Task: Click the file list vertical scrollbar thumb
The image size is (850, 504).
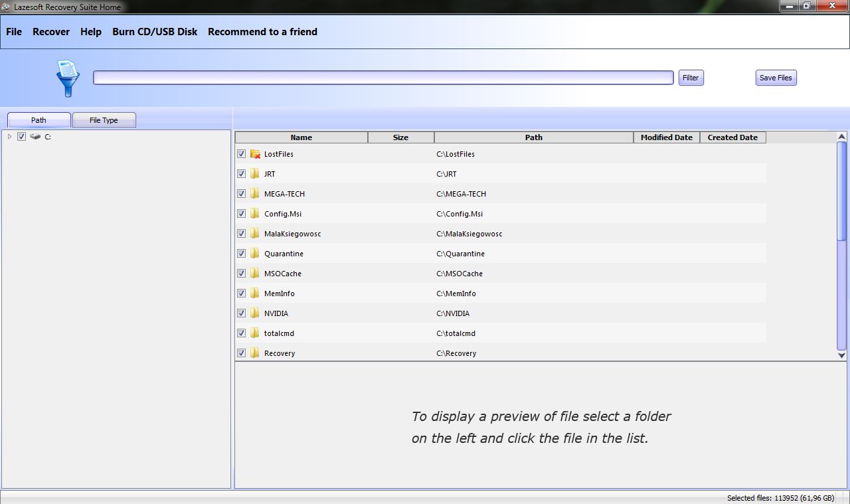Action: click(842, 191)
